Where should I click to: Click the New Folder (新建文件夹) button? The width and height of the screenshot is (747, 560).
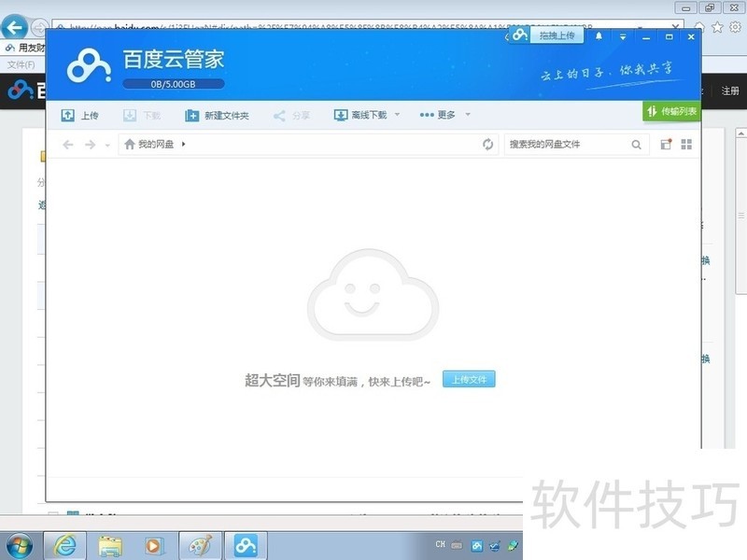tap(217, 116)
